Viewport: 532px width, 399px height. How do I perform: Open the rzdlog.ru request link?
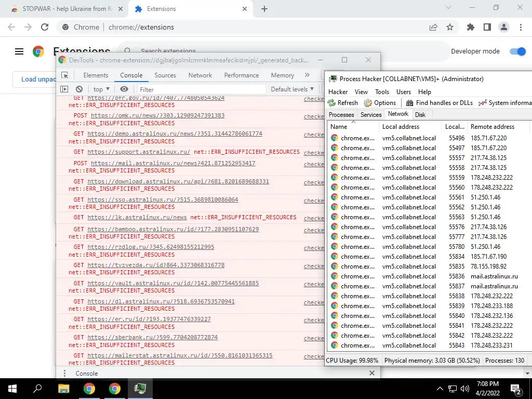[151, 247]
